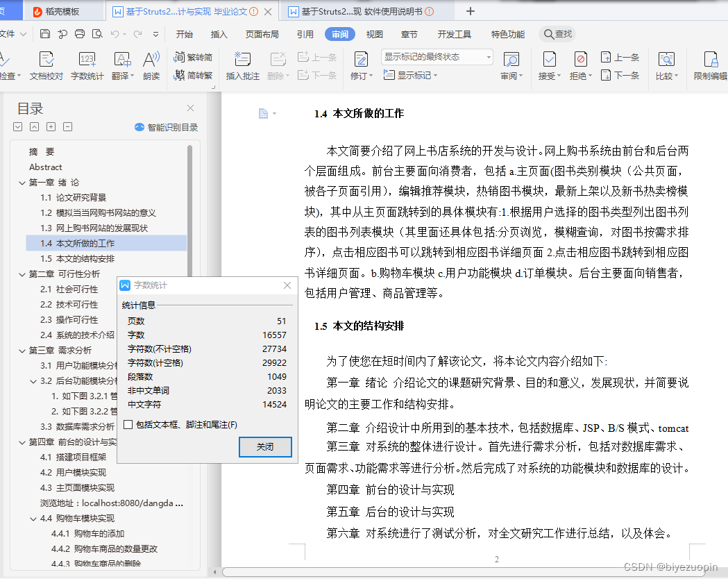Expand 第三章 需求分析 chapter node
This screenshot has width=728, height=579.
[22, 351]
